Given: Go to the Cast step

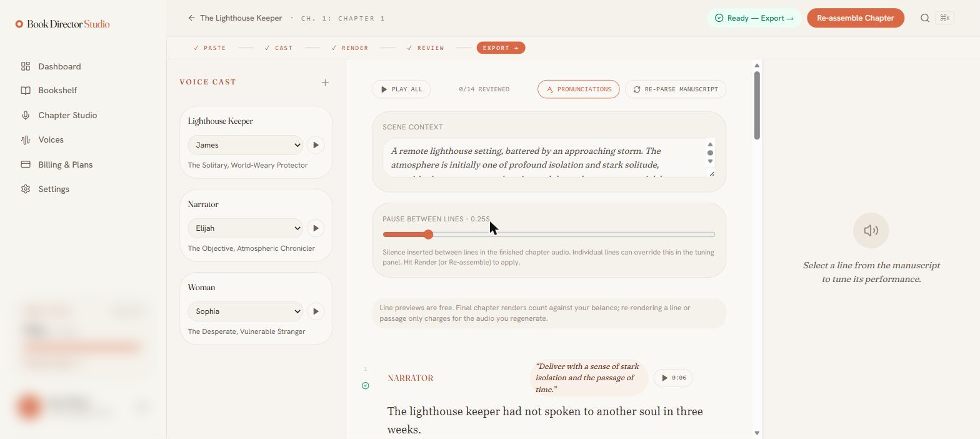Looking at the screenshot, I should pyautogui.click(x=279, y=48).
